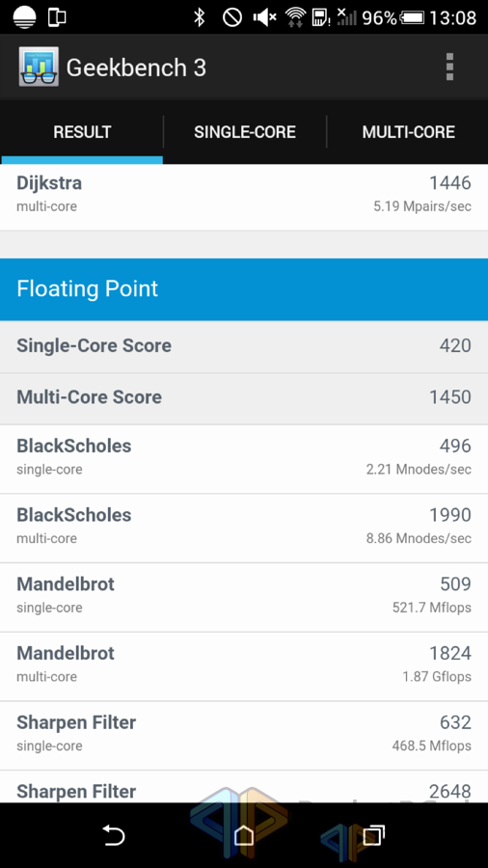Screen dimensions: 488x868
Task: Open the three-dot overflow menu
Action: click(449, 67)
